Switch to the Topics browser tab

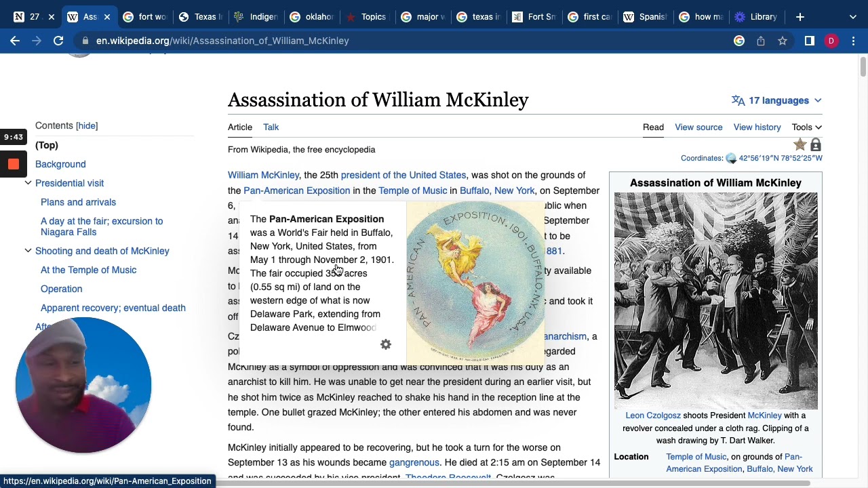367,17
